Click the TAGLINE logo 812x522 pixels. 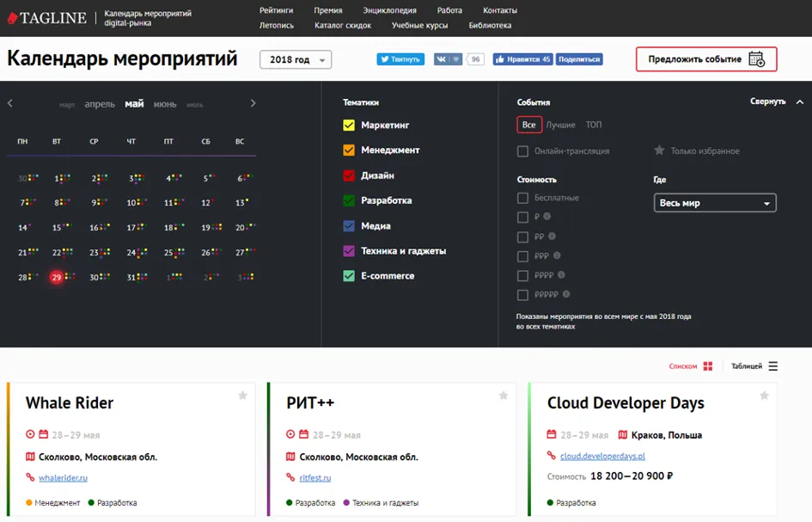coord(47,18)
